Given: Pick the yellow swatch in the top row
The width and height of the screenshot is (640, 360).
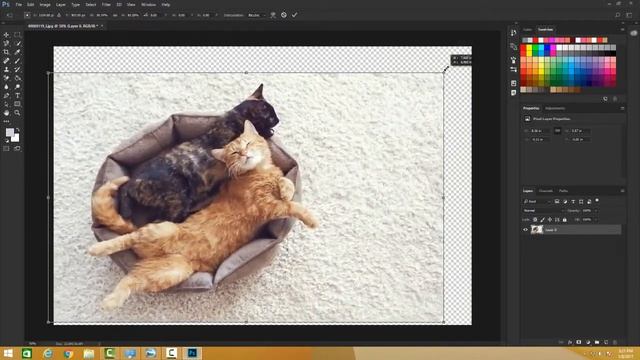Looking at the screenshot, I should (529, 48).
